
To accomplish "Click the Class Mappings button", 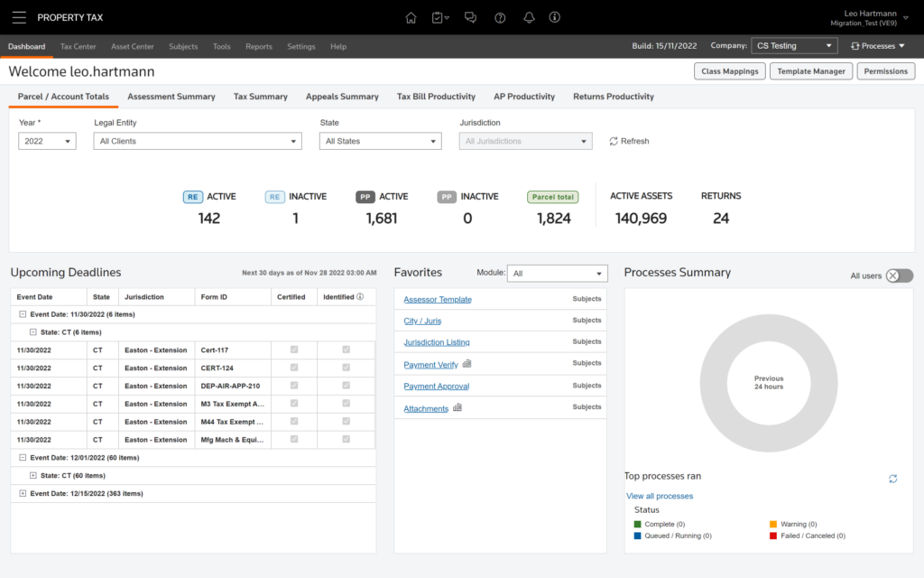I will pos(732,70).
